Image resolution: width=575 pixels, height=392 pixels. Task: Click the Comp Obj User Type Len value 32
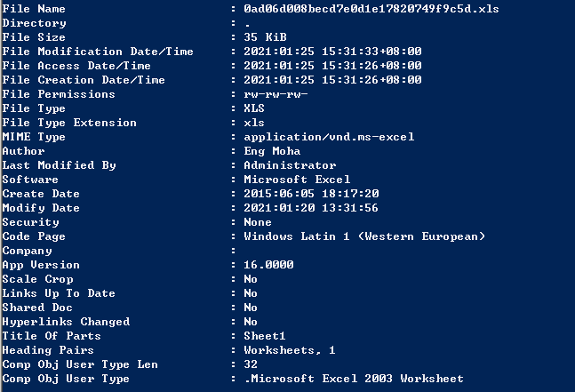pyautogui.click(x=251, y=364)
